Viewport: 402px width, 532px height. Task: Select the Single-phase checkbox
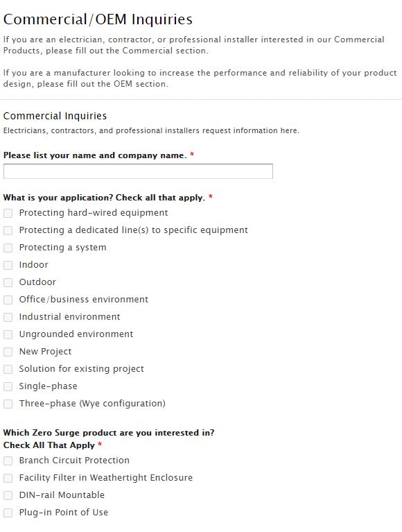[8, 386]
